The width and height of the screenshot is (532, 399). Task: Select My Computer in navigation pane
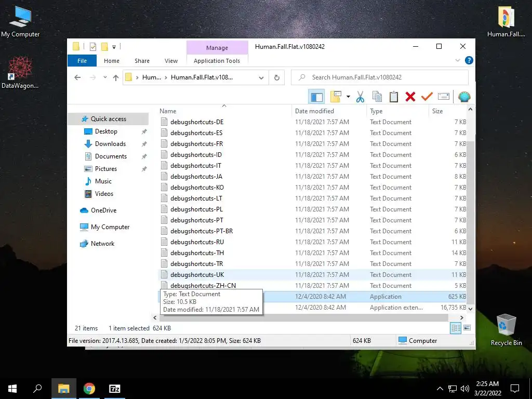tap(110, 227)
